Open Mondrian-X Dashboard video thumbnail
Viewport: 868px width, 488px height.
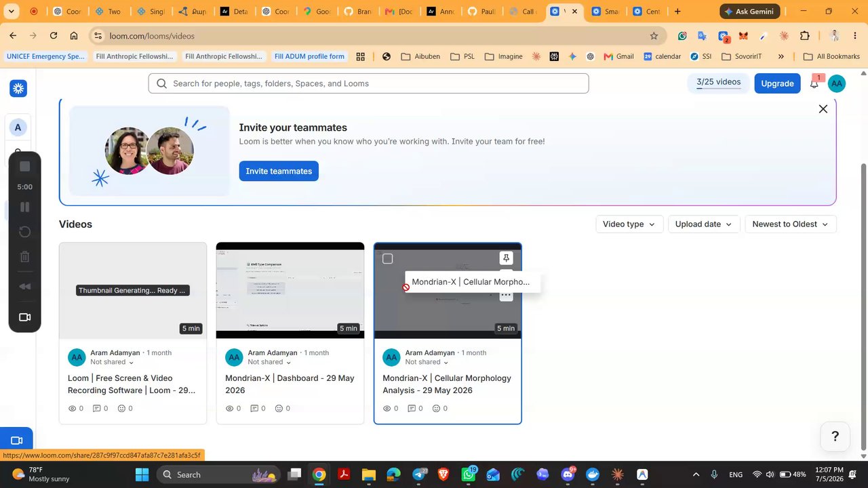(290, 291)
